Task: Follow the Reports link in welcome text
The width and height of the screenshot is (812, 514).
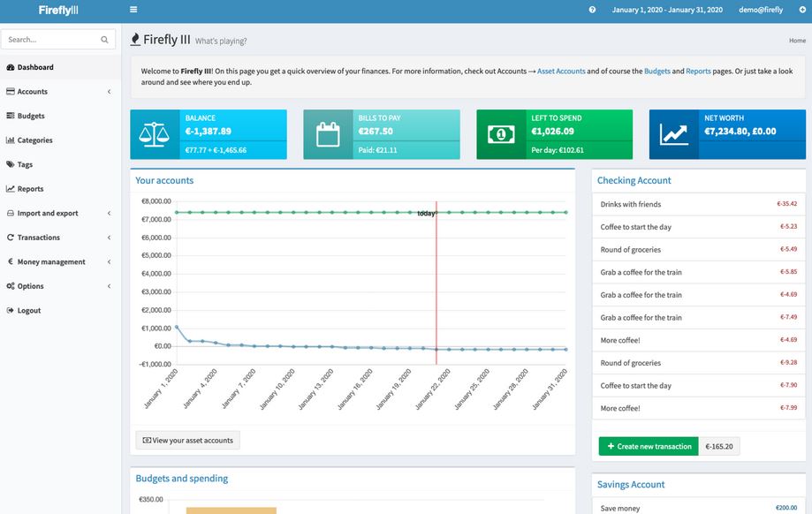Action: tap(698, 72)
